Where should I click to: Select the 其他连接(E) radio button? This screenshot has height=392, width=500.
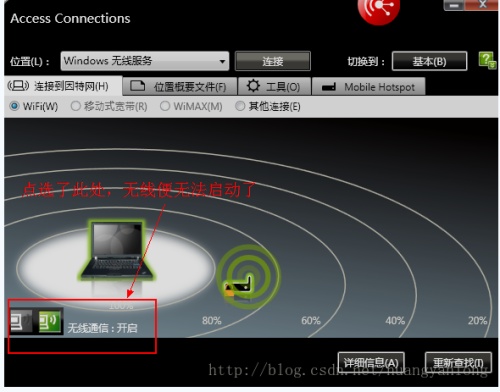pos(240,106)
